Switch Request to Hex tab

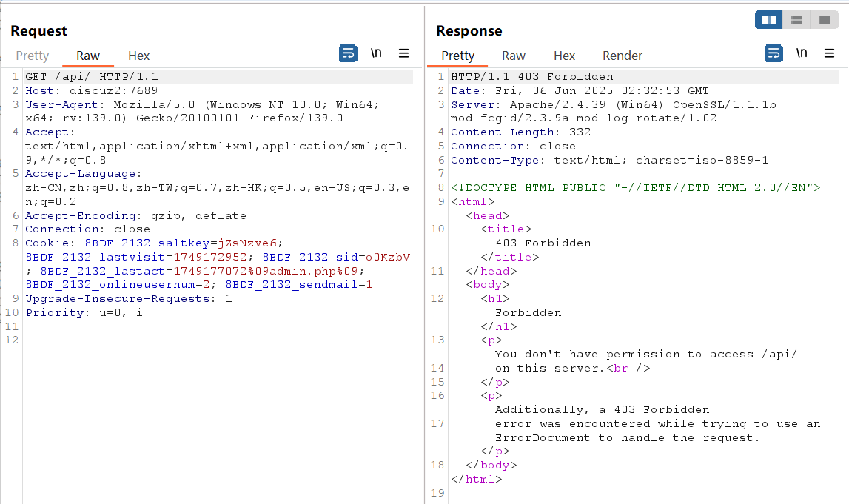[x=138, y=56]
